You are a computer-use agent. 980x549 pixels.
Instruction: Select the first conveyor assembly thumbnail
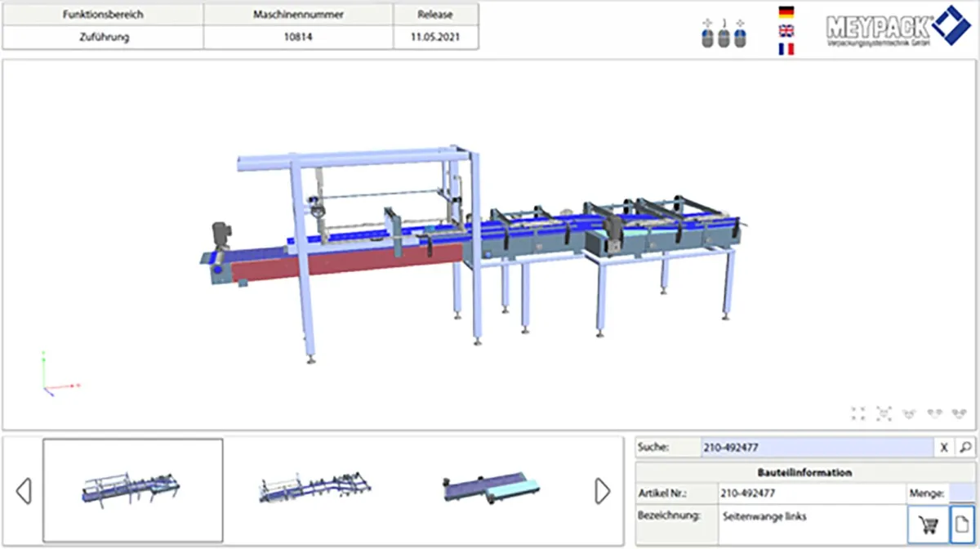[132, 490]
